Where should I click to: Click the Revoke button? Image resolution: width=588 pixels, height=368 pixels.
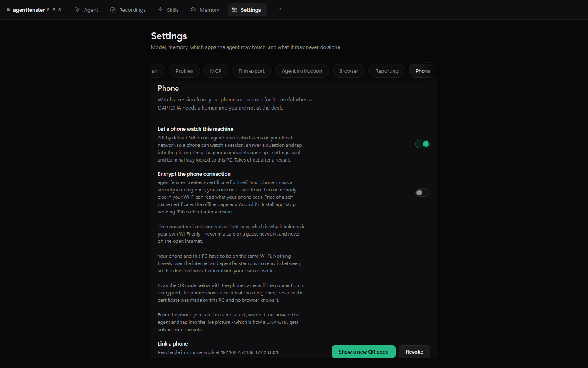[414, 352]
